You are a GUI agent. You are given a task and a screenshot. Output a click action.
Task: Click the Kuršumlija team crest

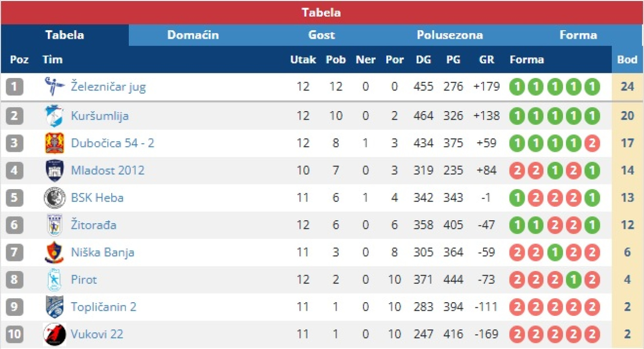54,116
